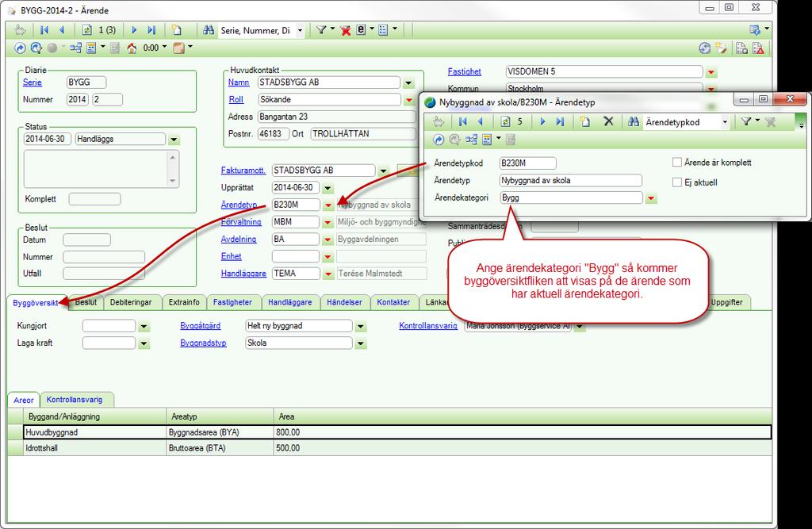Image resolution: width=812 pixels, height=529 pixels.
Task: Go to previous record in Ärende toolbar
Action: (62, 30)
